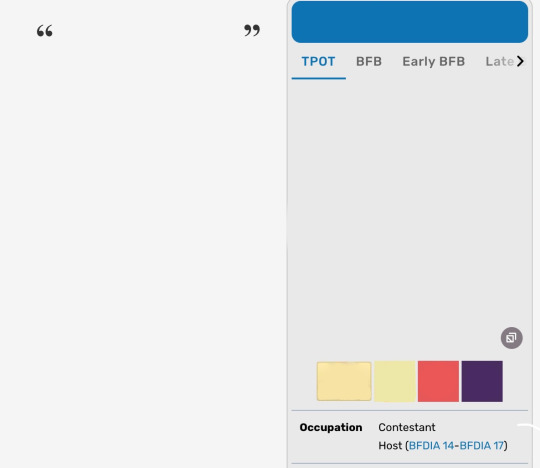
Task: Click the Contestant text
Action: pyautogui.click(x=407, y=427)
